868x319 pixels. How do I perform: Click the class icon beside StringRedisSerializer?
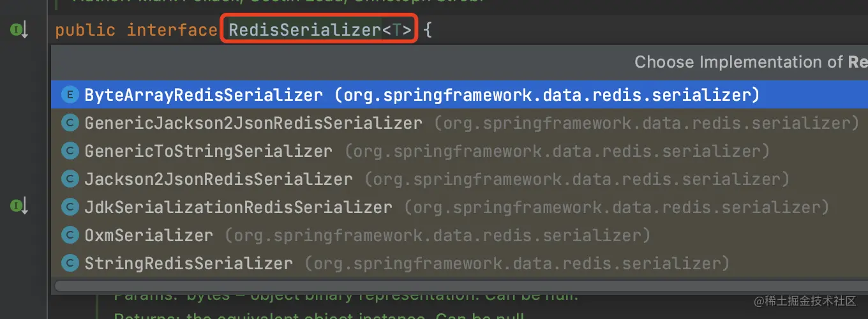point(69,263)
